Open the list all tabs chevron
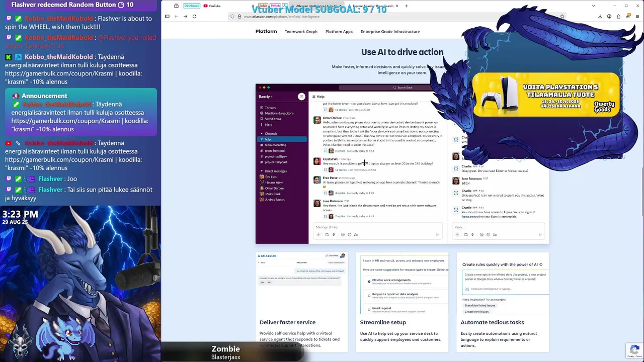 [x=594, y=6]
